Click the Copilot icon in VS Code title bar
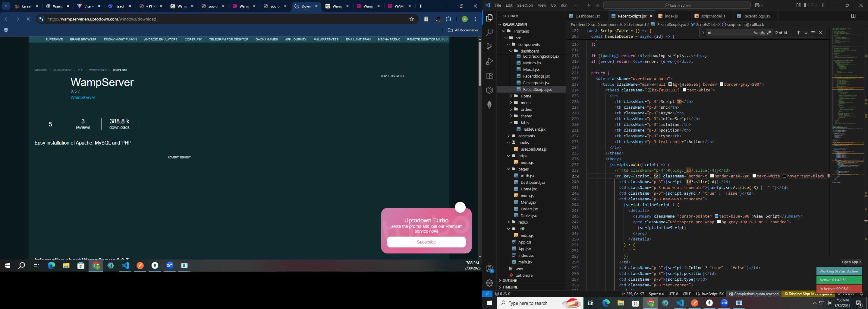The image size is (868, 309). 756,5
